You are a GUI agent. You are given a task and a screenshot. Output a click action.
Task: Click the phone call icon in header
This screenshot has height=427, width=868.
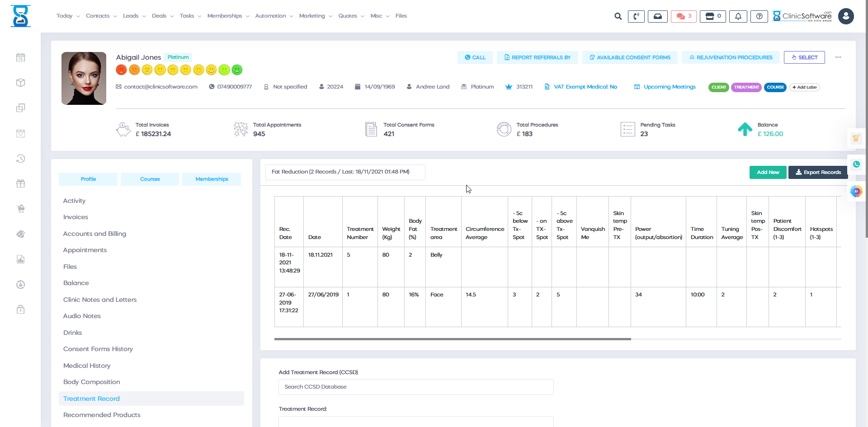coord(636,16)
